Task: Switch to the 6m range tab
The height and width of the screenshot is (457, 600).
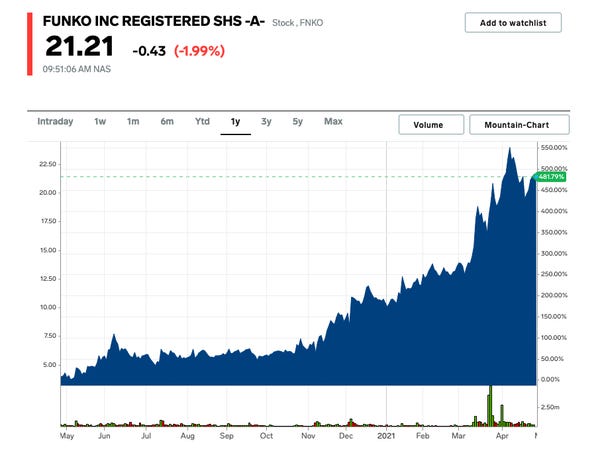Action: coord(167,121)
